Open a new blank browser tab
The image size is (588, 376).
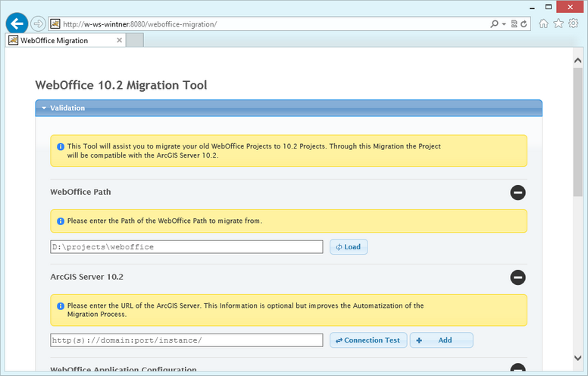(135, 40)
